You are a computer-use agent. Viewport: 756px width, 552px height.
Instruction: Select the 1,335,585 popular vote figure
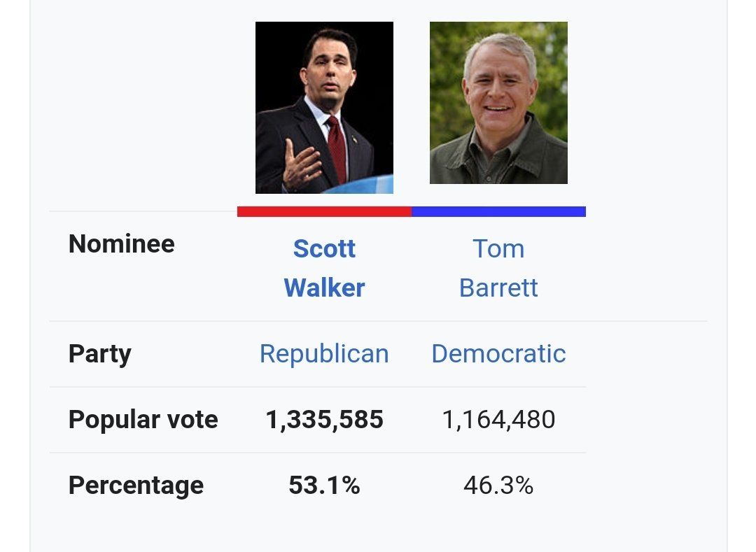(324, 419)
